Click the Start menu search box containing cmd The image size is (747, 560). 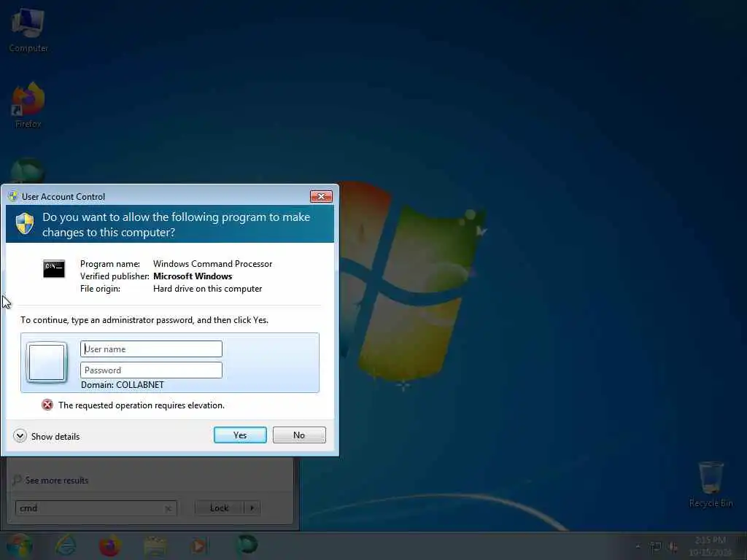click(x=96, y=508)
